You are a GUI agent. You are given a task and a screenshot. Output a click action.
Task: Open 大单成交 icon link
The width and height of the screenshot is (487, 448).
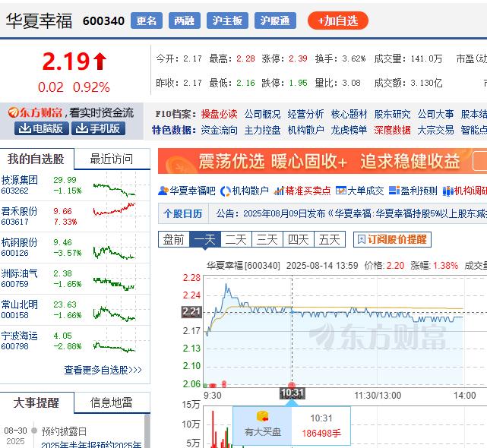click(x=359, y=191)
